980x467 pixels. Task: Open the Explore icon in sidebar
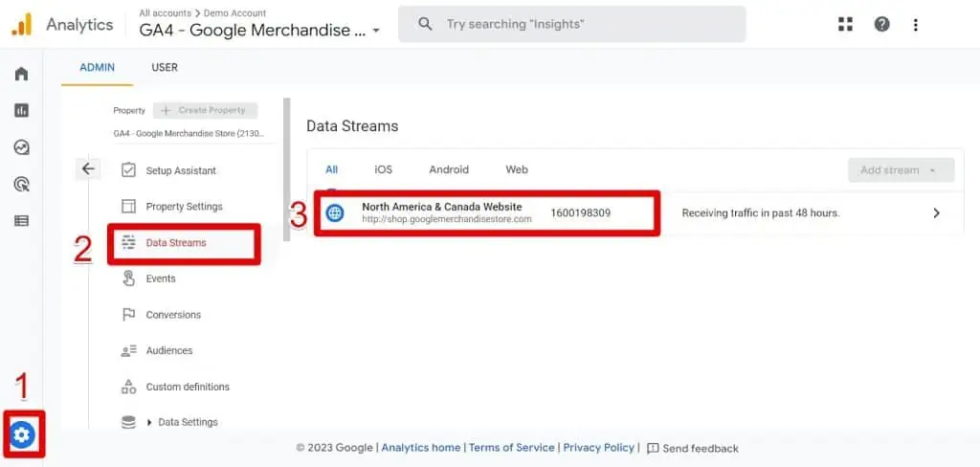[x=21, y=147]
